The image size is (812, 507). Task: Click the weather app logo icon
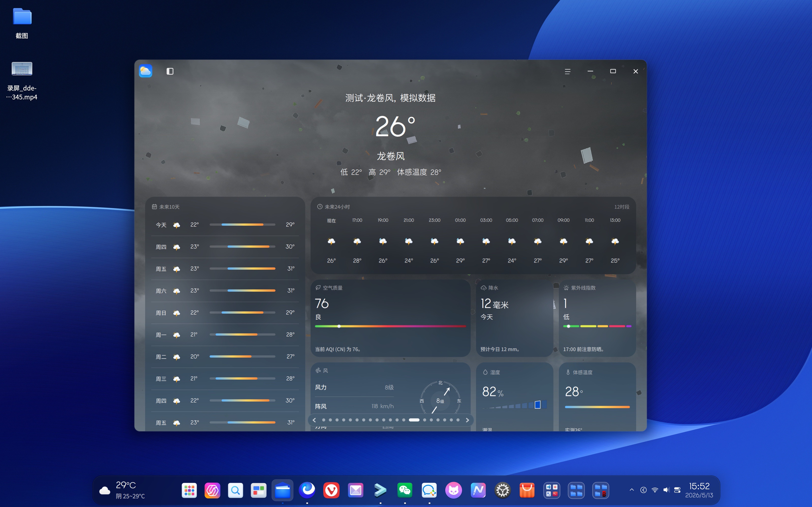point(146,71)
